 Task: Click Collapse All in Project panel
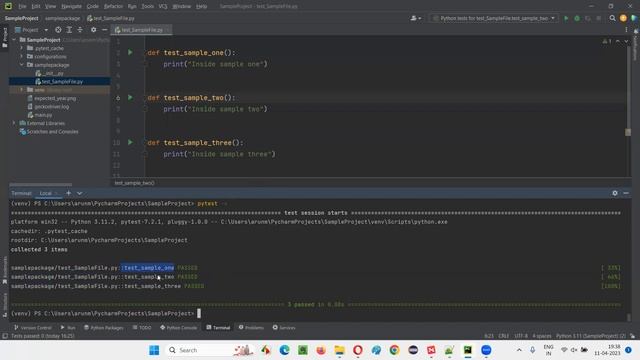(80, 30)
